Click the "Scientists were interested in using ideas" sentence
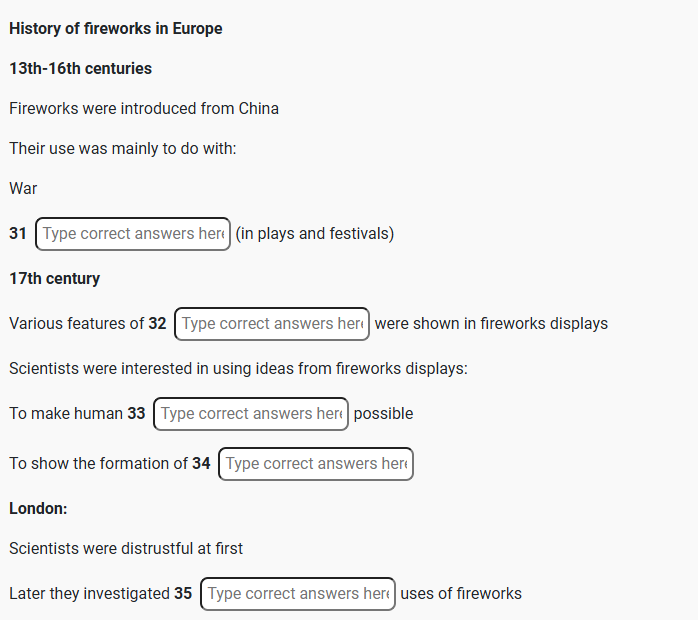Image resolution: width=698 pixels, height=620 pixels. pos(238,368)
